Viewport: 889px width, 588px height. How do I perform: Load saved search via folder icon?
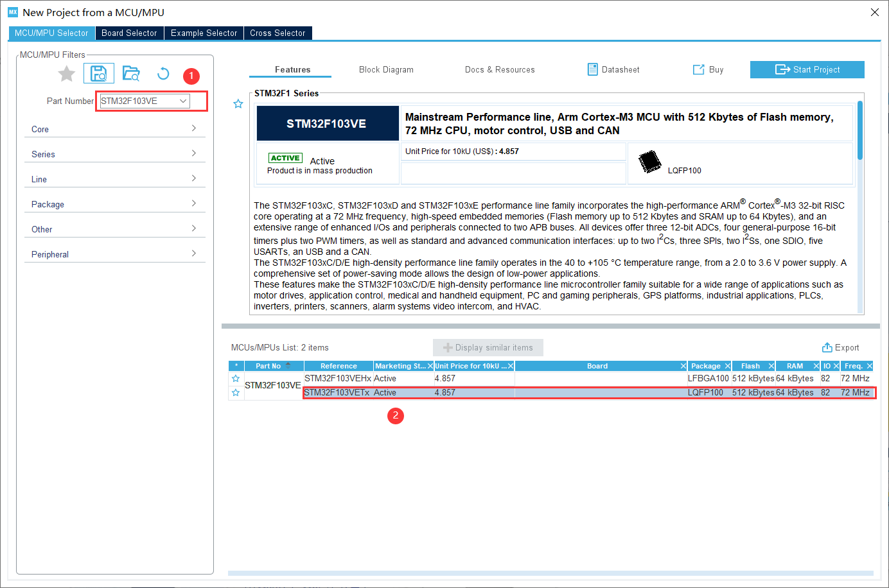tap(131, 73)
